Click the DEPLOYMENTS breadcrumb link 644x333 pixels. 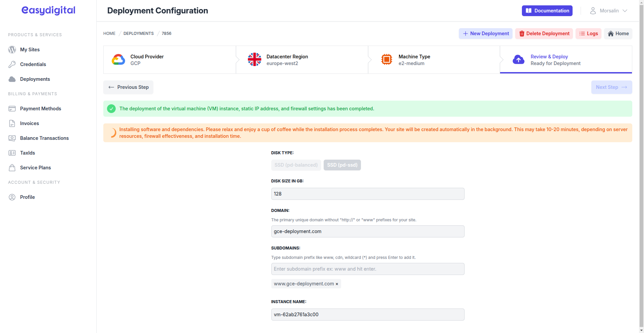pos(139,34)
